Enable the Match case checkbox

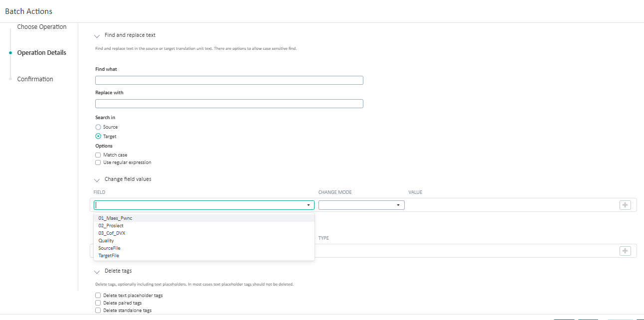(98, 155)
